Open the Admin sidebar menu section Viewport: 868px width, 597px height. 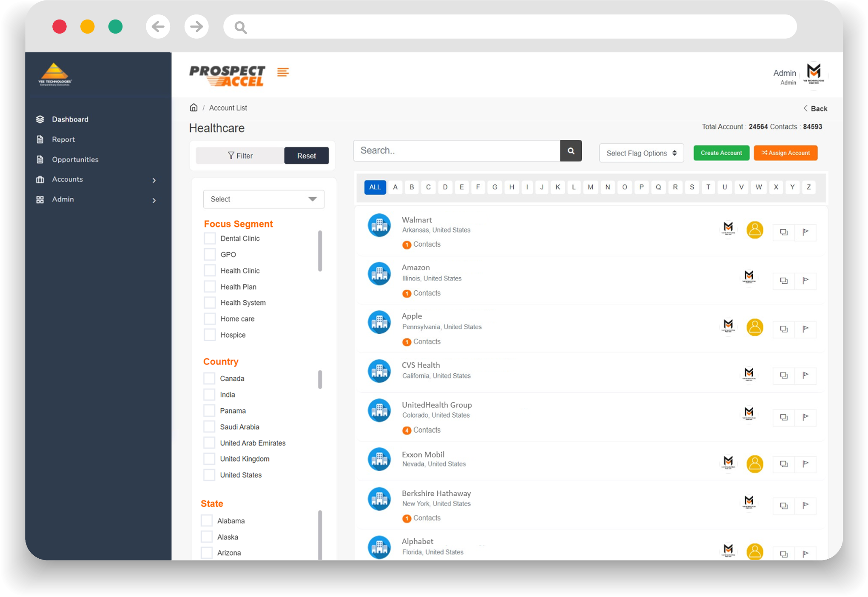(x=96, y=199)
